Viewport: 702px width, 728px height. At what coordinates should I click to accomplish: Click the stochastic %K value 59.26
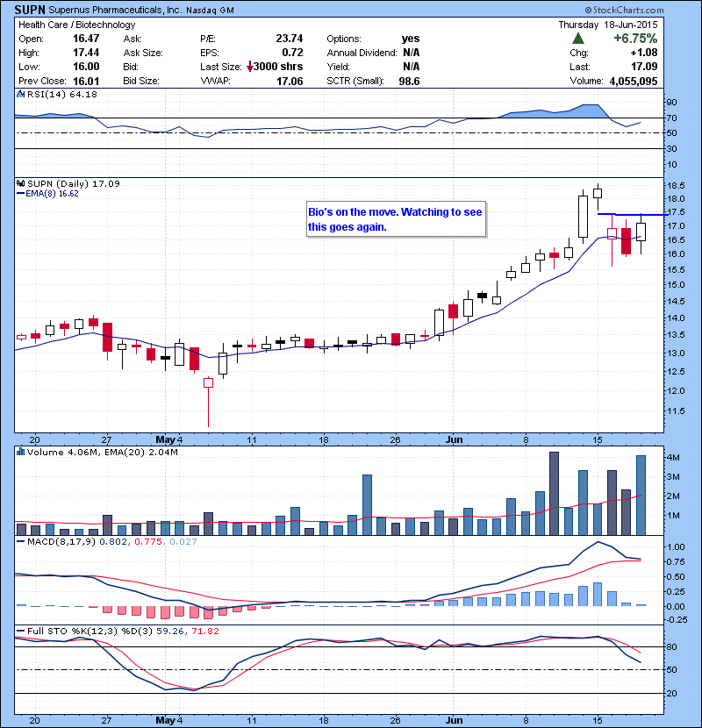tap(170, 632)
